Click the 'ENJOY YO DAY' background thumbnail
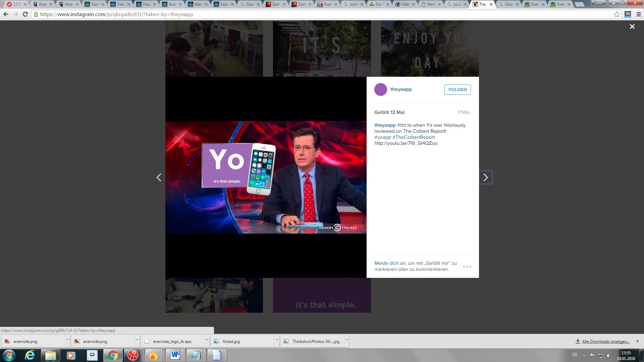The height and width of the screenshot is (362, 644). tap(430, 49)
